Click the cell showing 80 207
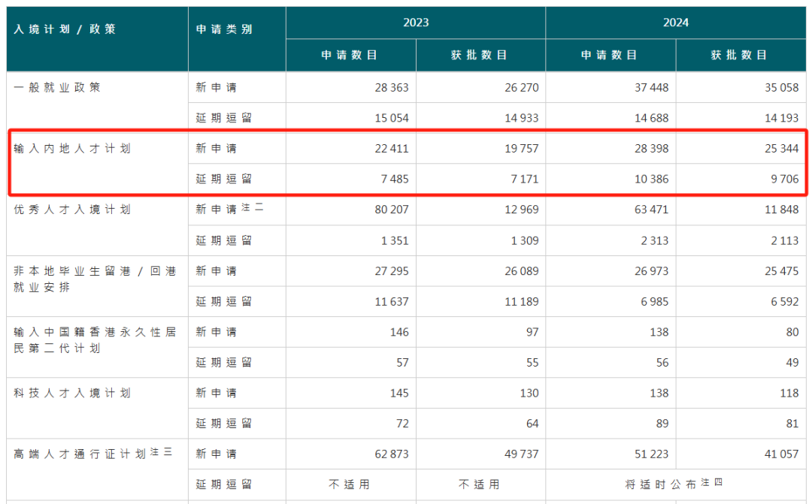Image resolution: width=812 pixels, height=504 pixels. click(391, 210)
